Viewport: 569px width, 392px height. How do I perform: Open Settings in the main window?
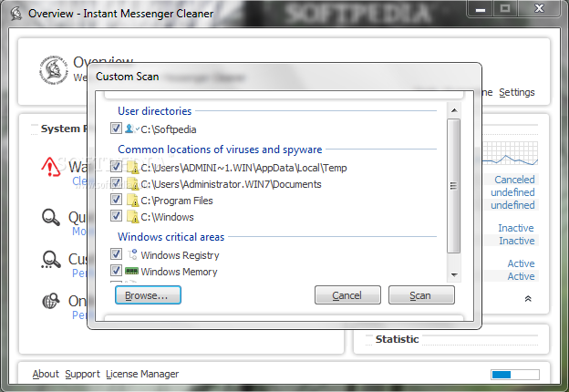tap(517, 92)
